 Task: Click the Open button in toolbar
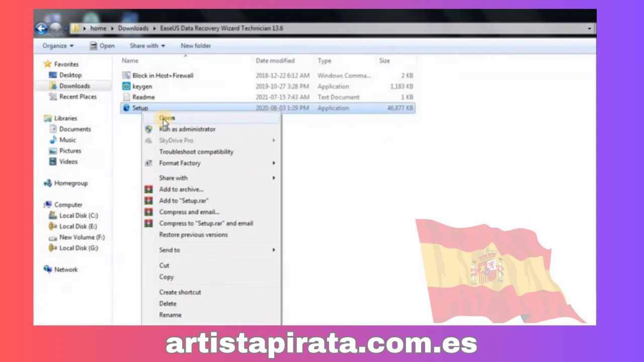(x=102, y=46)
